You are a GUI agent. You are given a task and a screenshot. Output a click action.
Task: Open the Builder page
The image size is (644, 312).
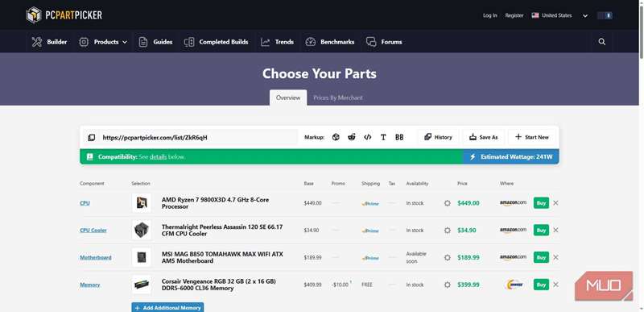point(49,42)
